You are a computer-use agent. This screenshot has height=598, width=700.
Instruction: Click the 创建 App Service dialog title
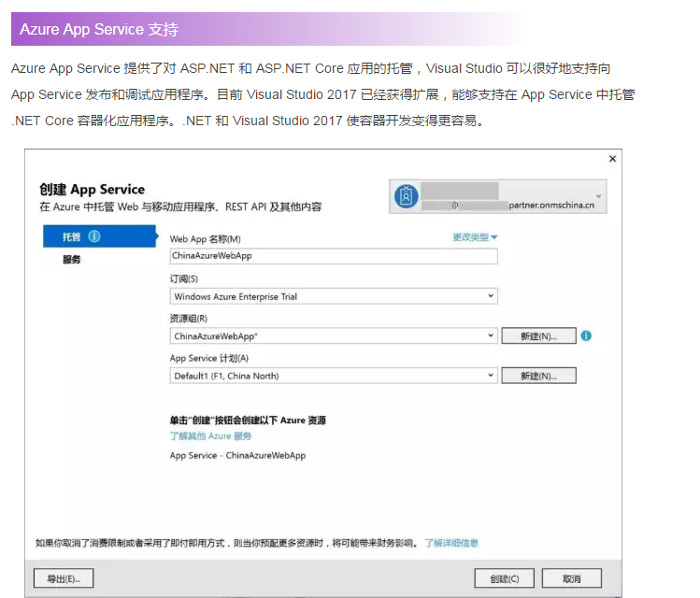click(x=92, y=190)
